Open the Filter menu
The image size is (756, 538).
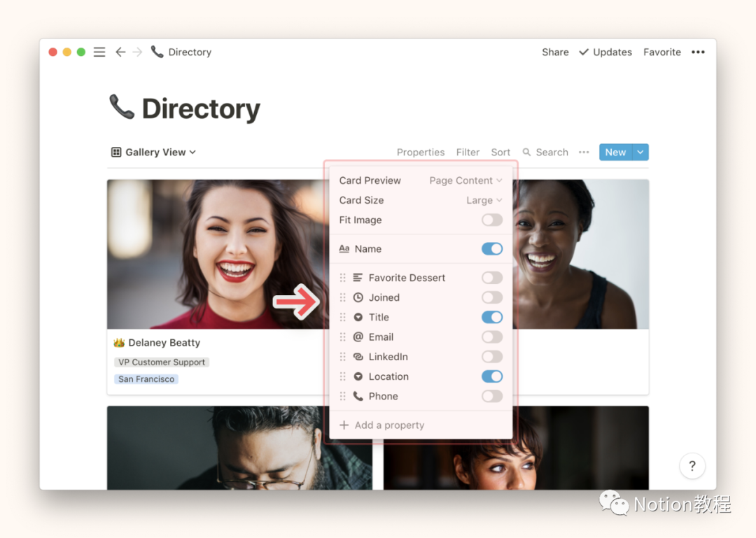tap(468, 153)
